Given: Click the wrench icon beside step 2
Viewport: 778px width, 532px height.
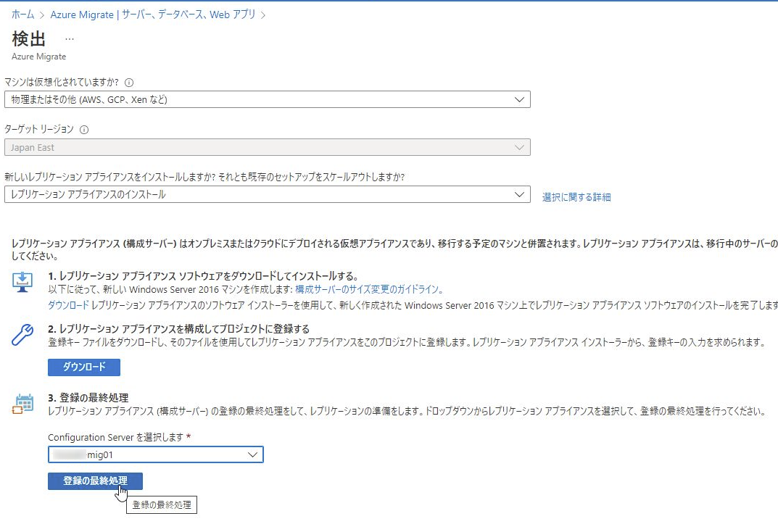Looking at the screenshot, I should tap(22, 336).
